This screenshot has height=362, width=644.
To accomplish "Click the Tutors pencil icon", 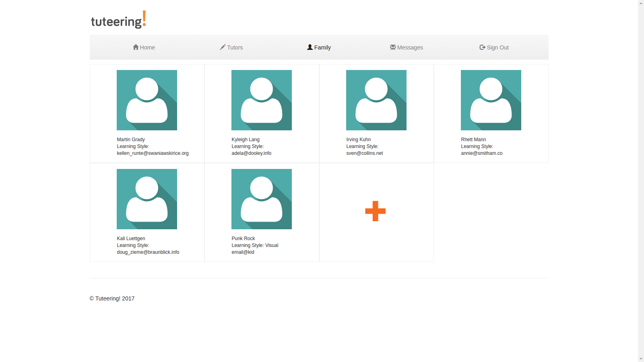I will tap(223, 47).
